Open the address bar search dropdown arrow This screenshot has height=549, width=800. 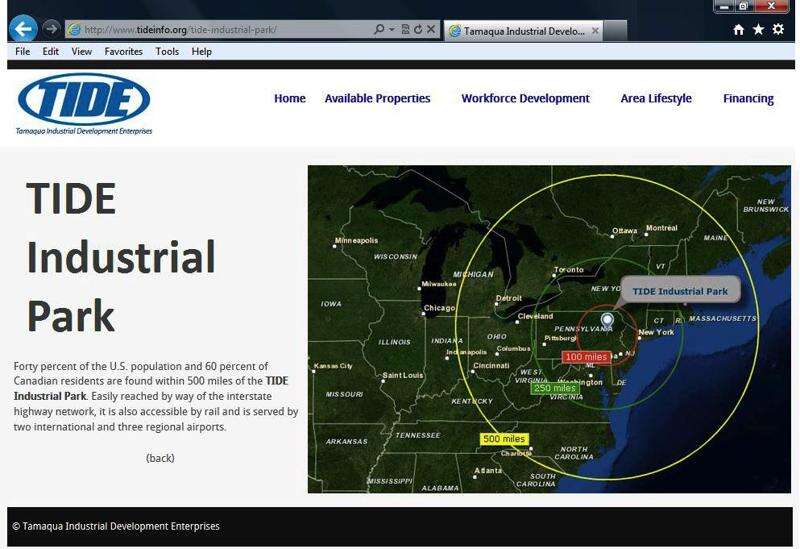point(391,30)
